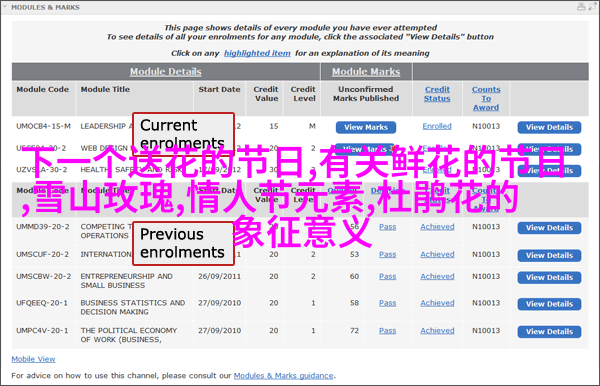
Task: Click N10013 award code in UMOCB4-15-M row
Action: click(x=486, y=126)
